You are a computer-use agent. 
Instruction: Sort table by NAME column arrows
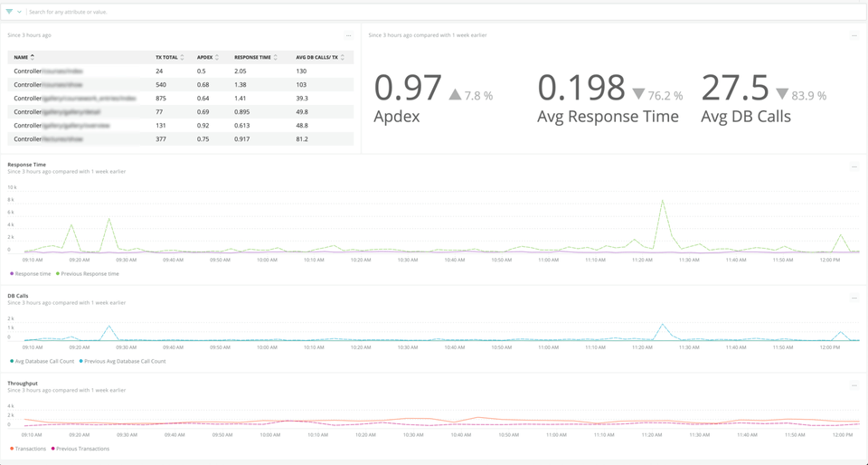33,57
